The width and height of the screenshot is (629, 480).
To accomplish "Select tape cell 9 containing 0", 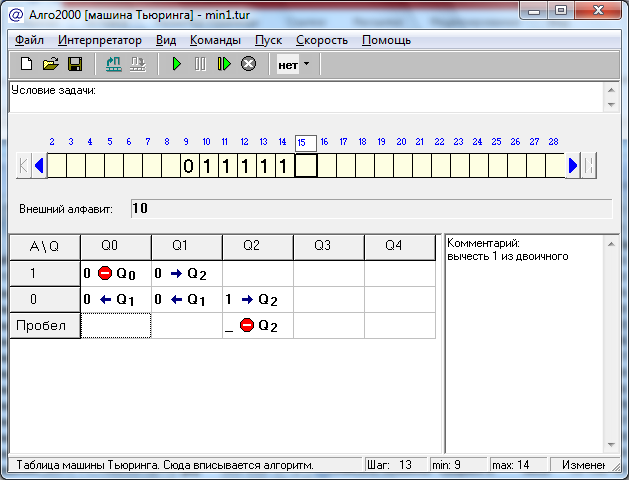I will [x=190, y=165].
